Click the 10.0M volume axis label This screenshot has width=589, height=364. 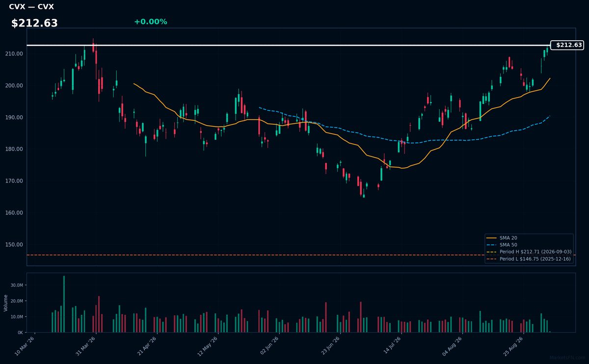point(17,317)
